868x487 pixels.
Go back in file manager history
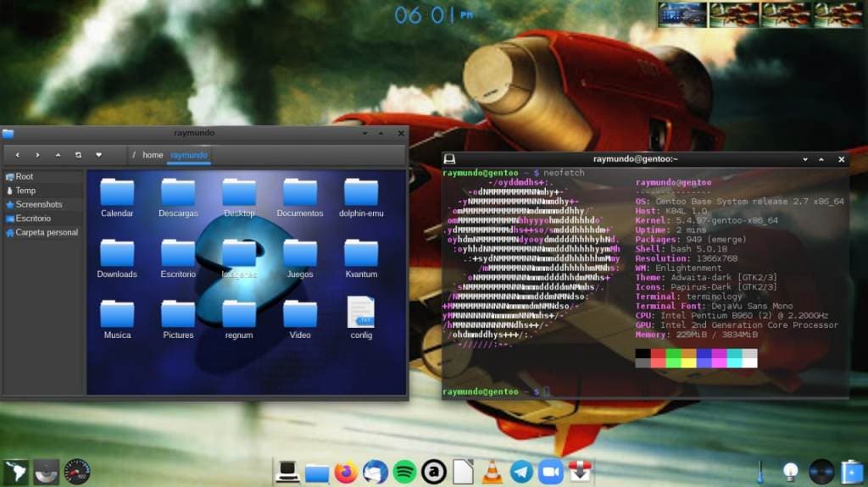coord(17,155)
